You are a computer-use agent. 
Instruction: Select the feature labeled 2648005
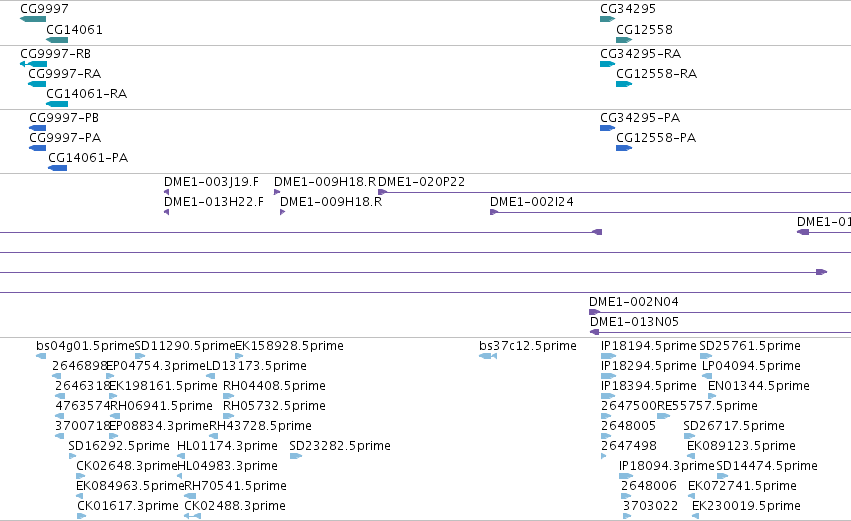pyautogui.click(x=628, y=426)
